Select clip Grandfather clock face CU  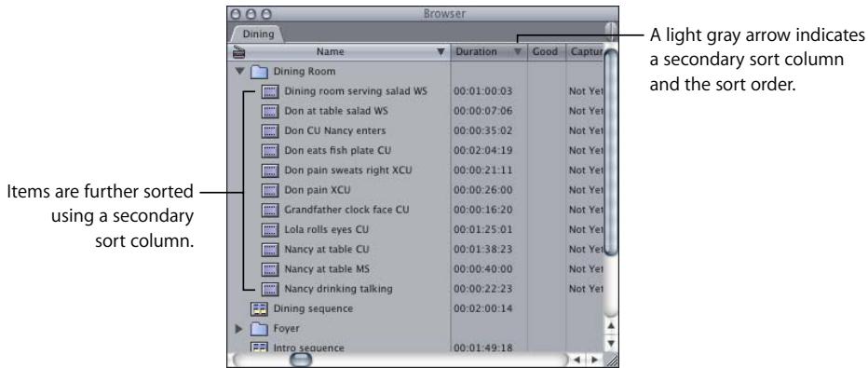coord(346,210)
